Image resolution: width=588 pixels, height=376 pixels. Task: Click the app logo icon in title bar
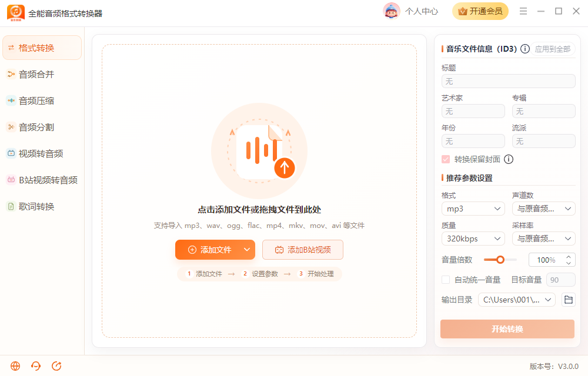[16, 13]
